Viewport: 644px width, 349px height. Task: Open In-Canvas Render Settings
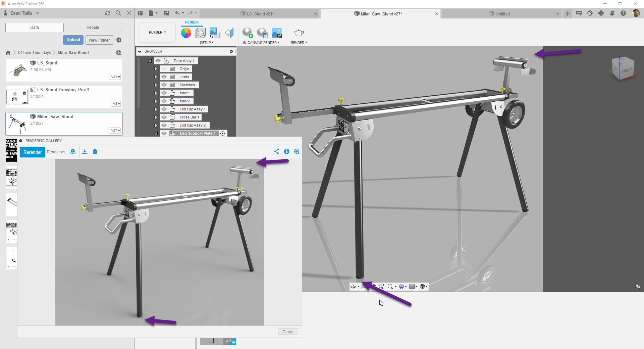pyautogui.click(x=262, y=33)
